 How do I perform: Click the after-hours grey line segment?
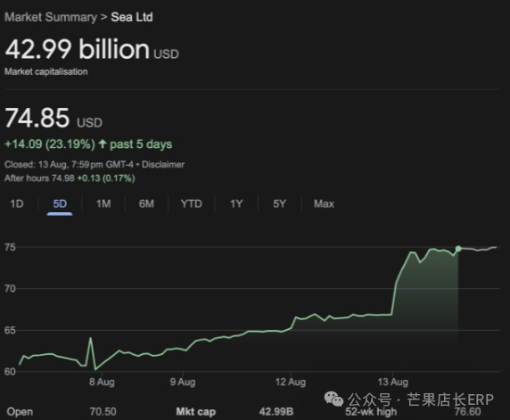point(478,249)
